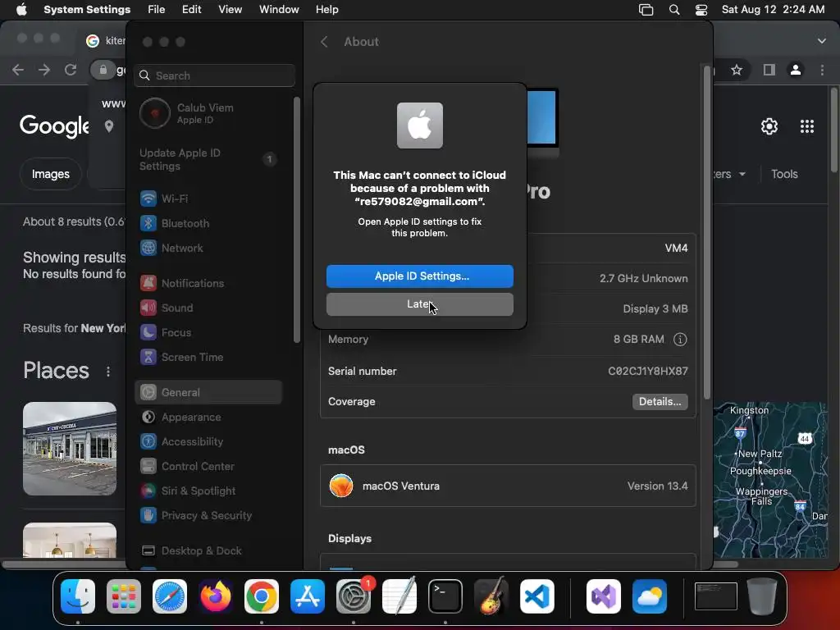This screenshot has width=840, height=630.
Task: Select General in the sidebar
Action: point(209,393)
